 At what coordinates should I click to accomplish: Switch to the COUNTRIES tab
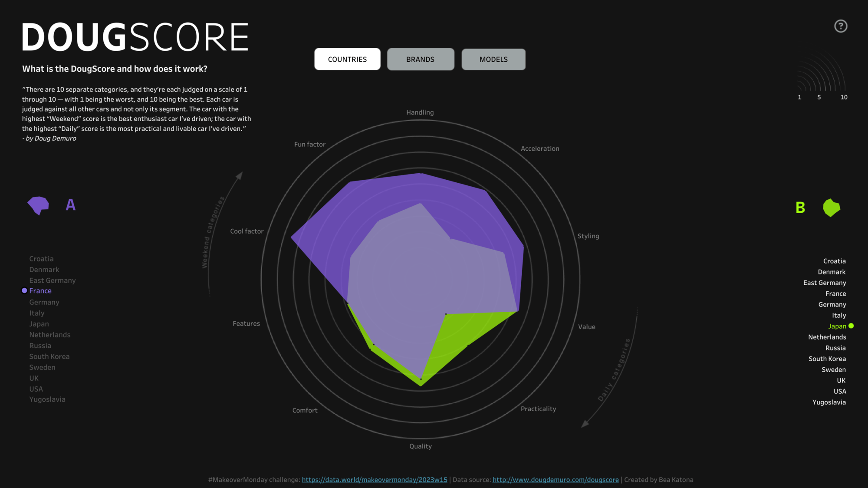pos(347,59)
